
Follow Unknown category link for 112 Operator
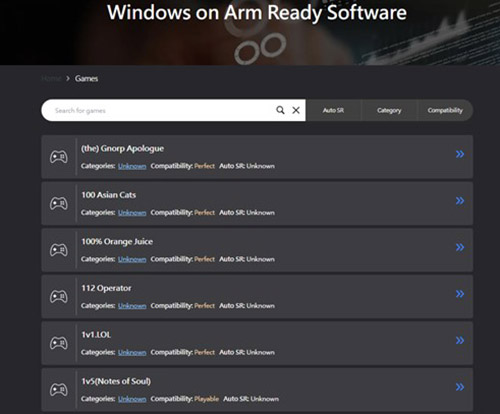coord(132,306)
